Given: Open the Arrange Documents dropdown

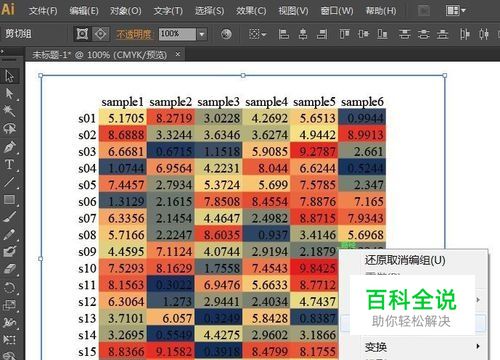Looking at the screenshot, I should coord(456,11).
